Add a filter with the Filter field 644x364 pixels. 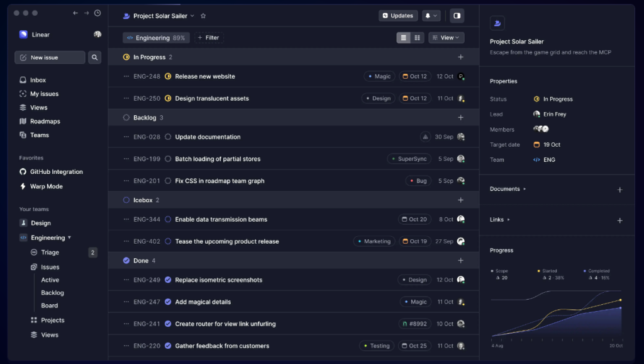(209, 37)
